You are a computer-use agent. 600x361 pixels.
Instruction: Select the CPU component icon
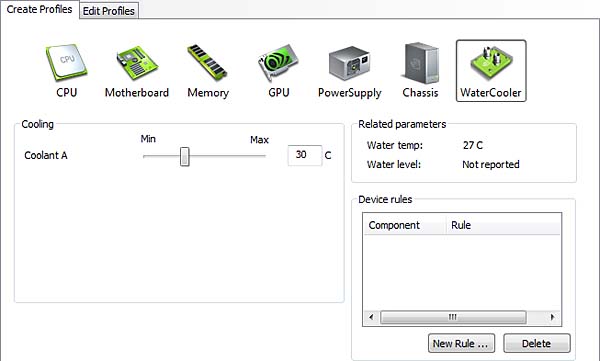67,62
